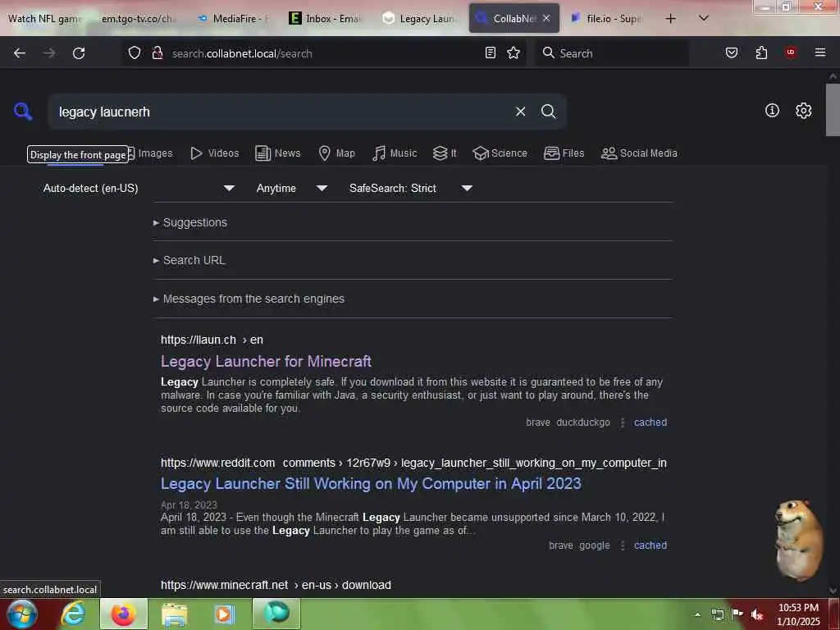
Task: Open the Windows Start button
Action: 21,614
